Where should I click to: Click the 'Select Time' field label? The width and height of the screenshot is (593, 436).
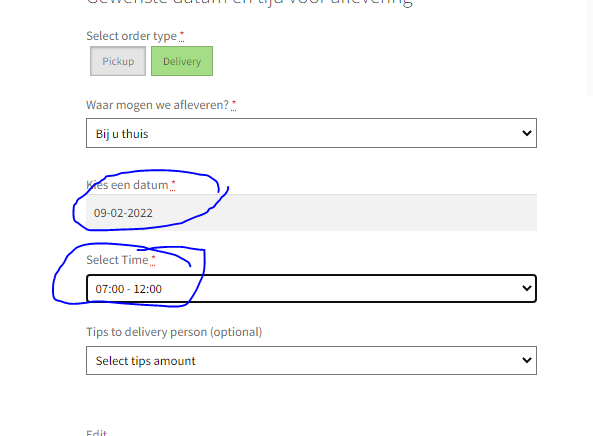pyautogui.click(x=117, y=260)
